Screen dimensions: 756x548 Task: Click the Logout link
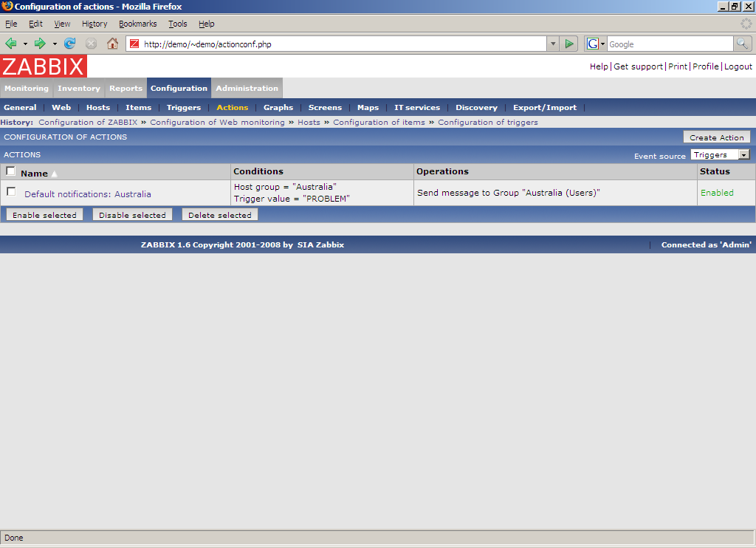pyautogui.click(x=738, y=66)
